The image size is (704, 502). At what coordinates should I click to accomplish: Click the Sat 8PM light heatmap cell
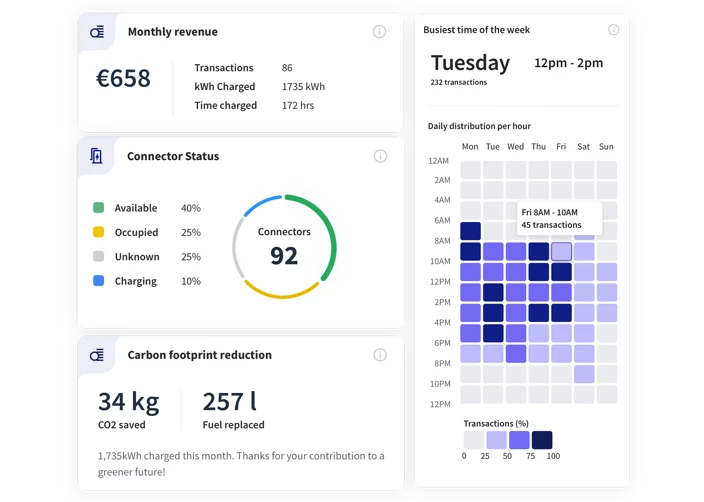click(584, 374)
